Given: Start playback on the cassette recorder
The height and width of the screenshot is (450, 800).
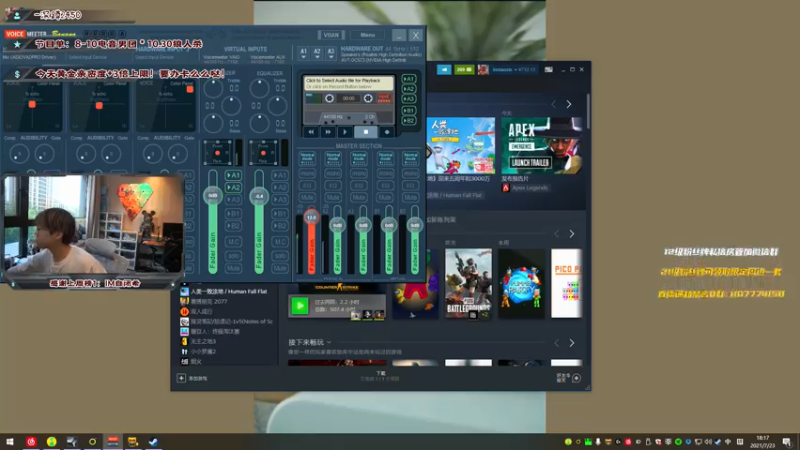Looking at the screenshot, I should (x=345, y=132).
